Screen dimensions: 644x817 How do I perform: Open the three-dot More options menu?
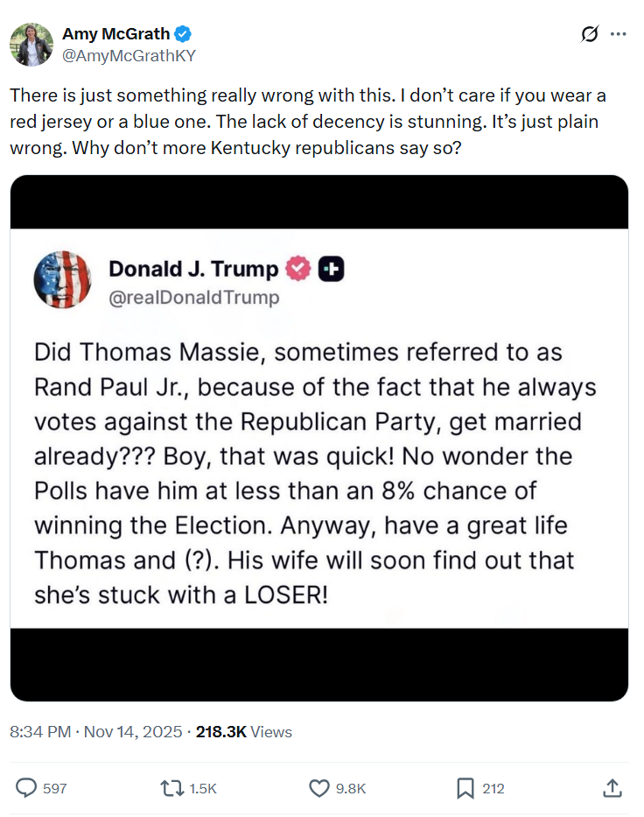[619, 34]
